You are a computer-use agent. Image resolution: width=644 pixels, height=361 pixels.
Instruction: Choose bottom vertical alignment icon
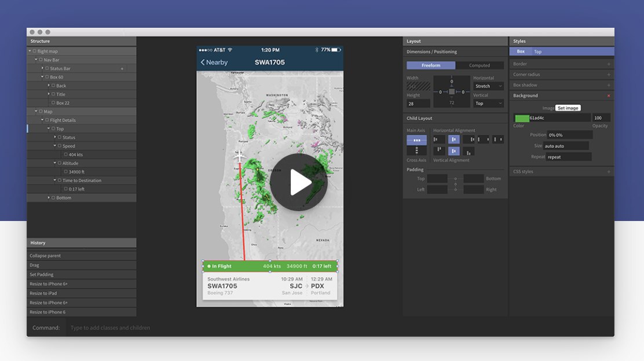pos(469,151)
